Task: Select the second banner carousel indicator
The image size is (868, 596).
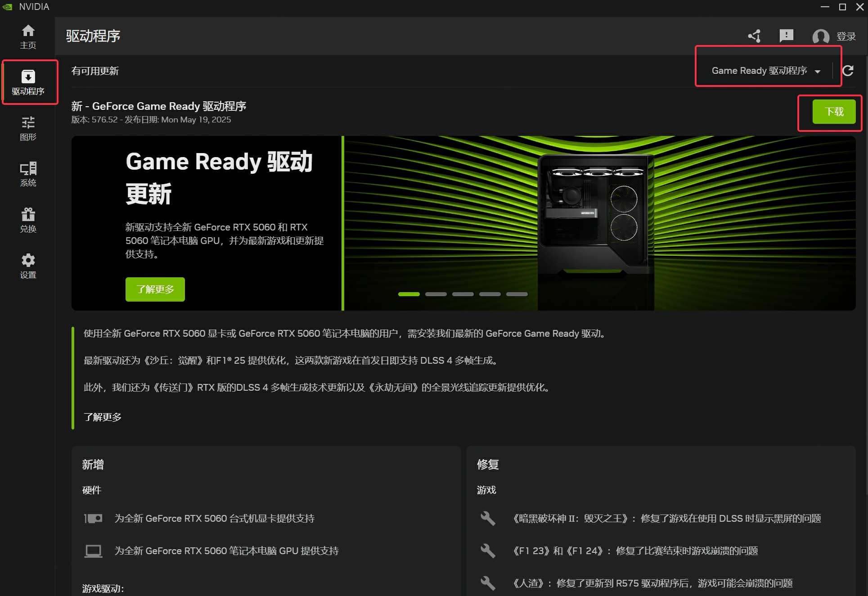Action: click(x=436, y=294)
